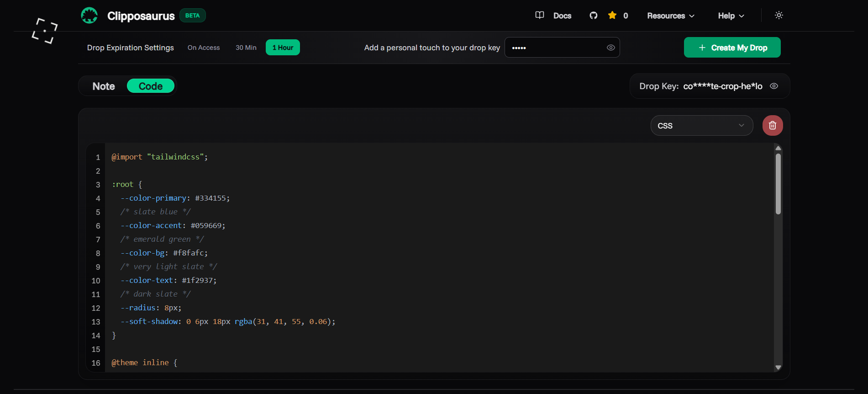Open the GitHub repository icon
Image resolution: width=868 pixels, height=394 pixels.
594,16
